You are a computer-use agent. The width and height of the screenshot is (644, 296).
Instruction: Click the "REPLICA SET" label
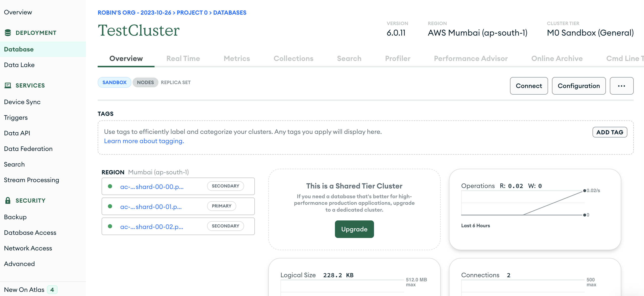[176, 82]
